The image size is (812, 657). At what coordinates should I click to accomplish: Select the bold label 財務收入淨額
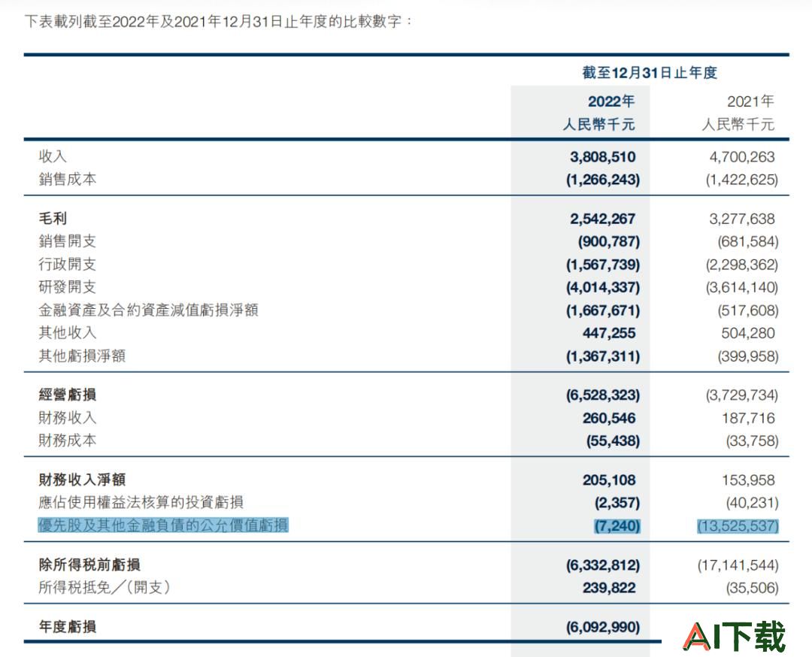[x=82, y=480]
